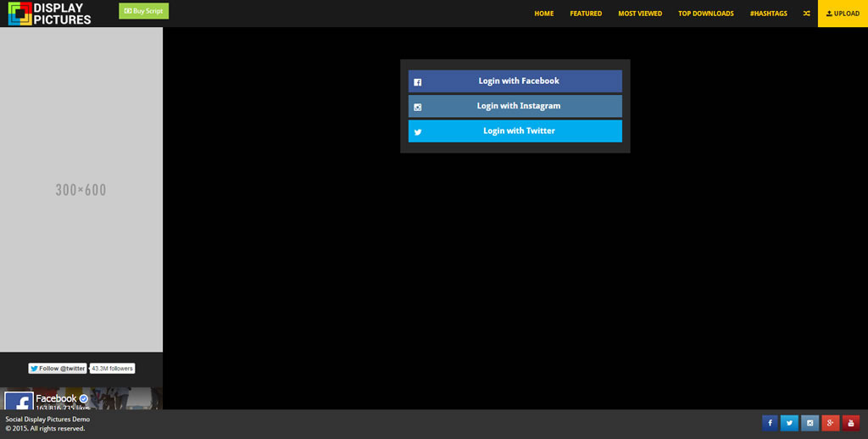Open the footer Facebook icon
This screenshot has width=868, height=439.
coord(770,423)
